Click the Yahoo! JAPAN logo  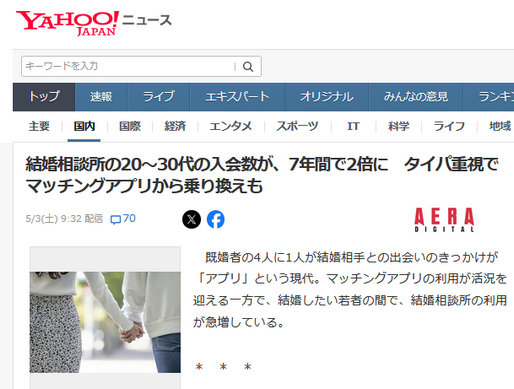pos(68,23)
